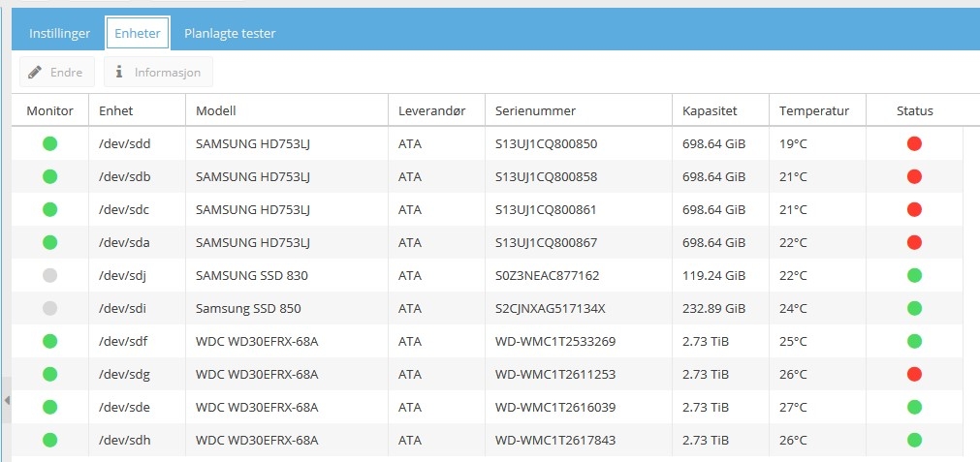The width and height of the screenshot is (980, 462).
Task: Expand the collapsed left side panel arrow
Action: (6, 400)
